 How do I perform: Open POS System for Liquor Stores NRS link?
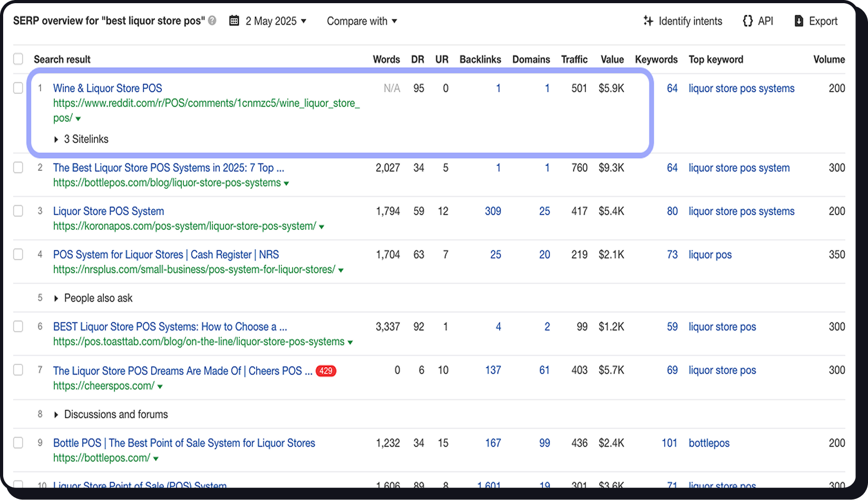click(166, 254)
